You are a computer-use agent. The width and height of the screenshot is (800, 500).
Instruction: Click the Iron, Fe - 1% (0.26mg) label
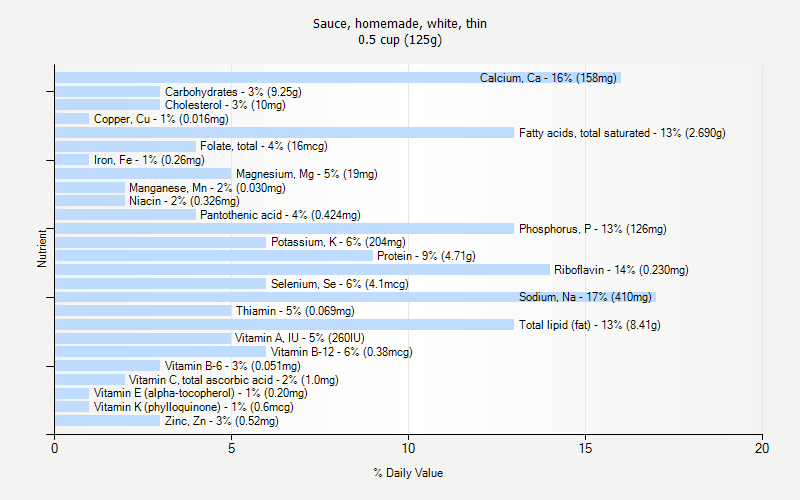149,160
